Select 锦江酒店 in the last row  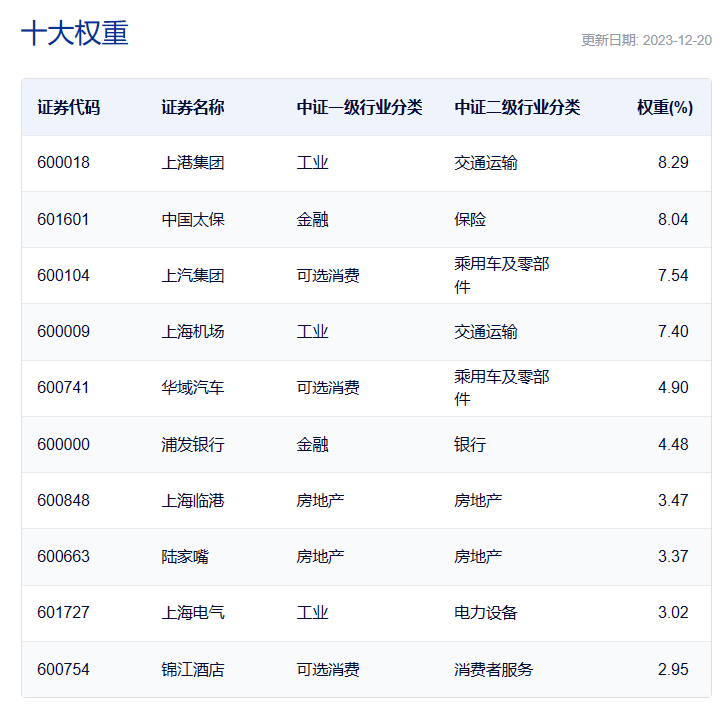[x=192, y=669]
